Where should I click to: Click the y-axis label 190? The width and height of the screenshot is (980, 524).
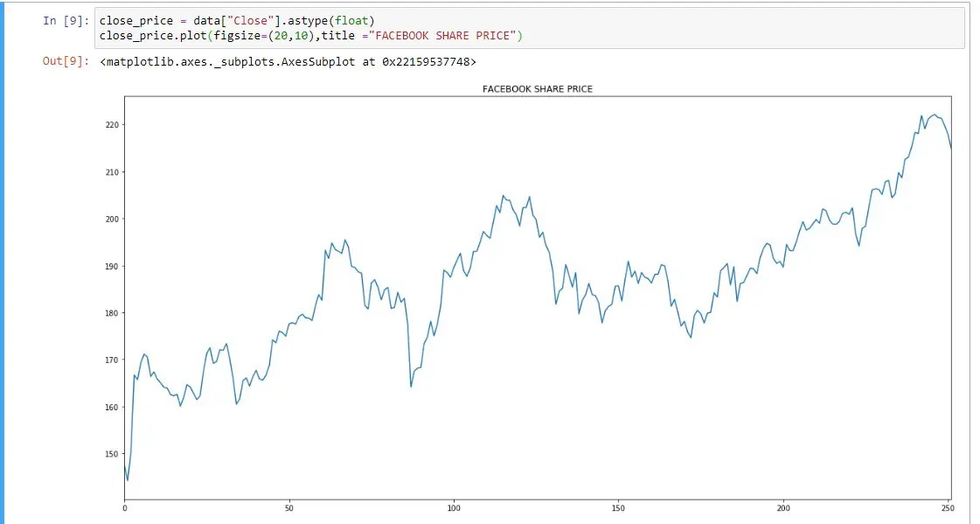112,267
